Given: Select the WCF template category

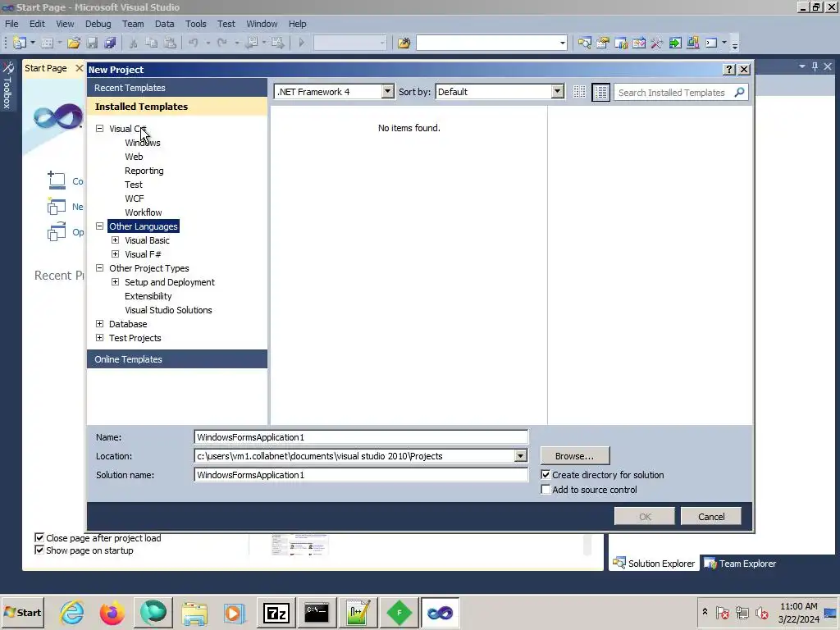Looking at the screenshot, I should (x=135, y=199).
